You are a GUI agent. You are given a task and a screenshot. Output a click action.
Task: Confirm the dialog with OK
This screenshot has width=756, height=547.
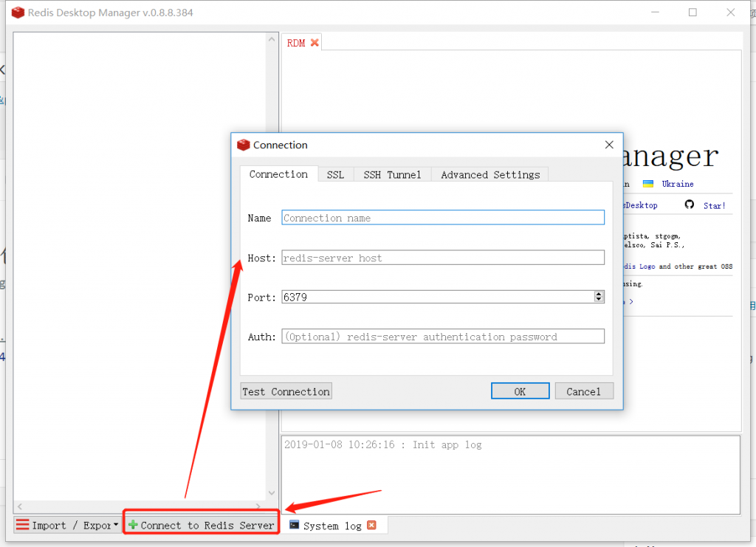520,391
